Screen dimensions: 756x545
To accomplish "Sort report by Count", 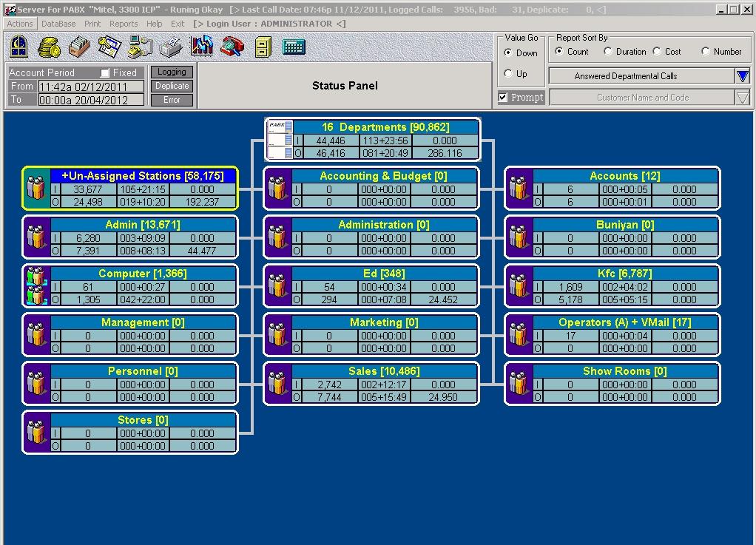I will coord(558,51).
